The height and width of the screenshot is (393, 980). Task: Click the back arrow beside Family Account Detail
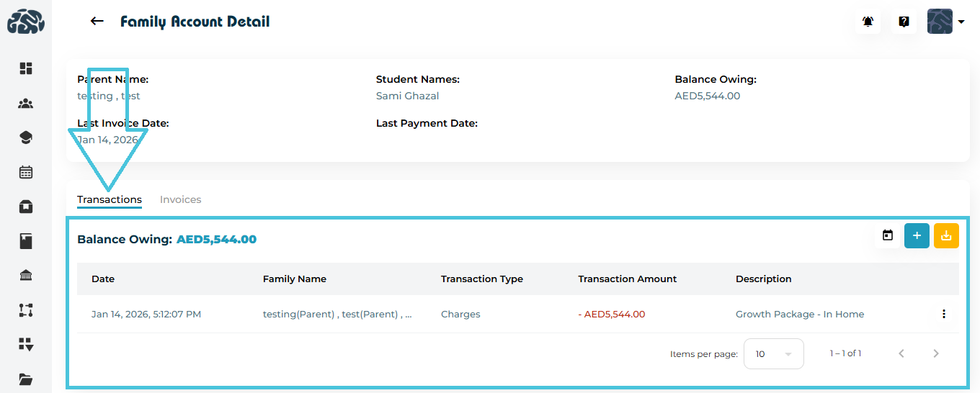pos(97,22)
